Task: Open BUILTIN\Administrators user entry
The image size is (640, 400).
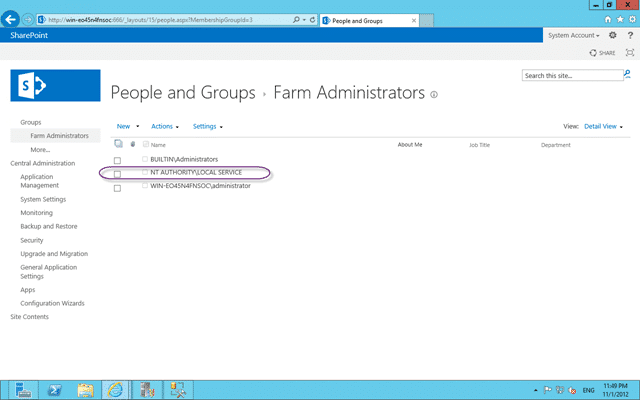Action: pos(184,159)
